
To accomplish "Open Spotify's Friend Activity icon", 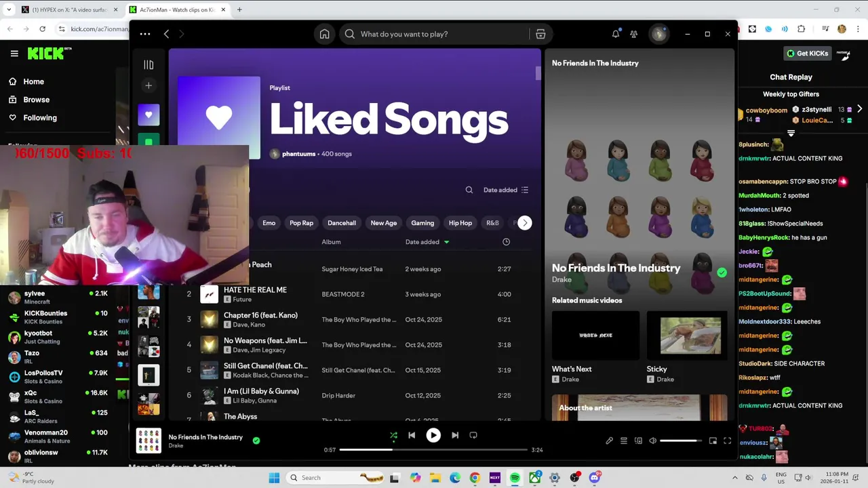I will pos(633,34).
